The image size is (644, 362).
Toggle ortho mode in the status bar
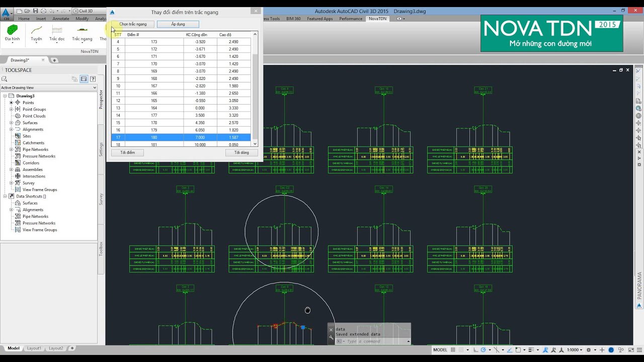pos(476,350)
